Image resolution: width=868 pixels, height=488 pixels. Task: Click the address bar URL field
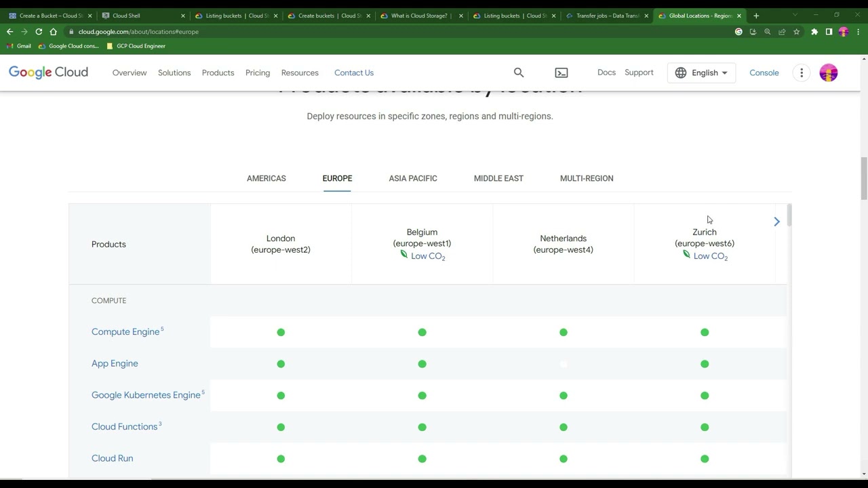coord(400,32)
